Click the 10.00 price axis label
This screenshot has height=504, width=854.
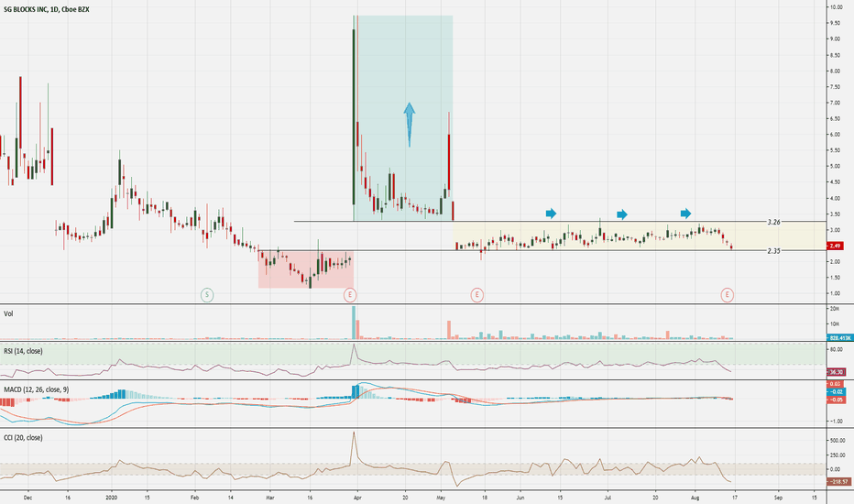point(836,7)
